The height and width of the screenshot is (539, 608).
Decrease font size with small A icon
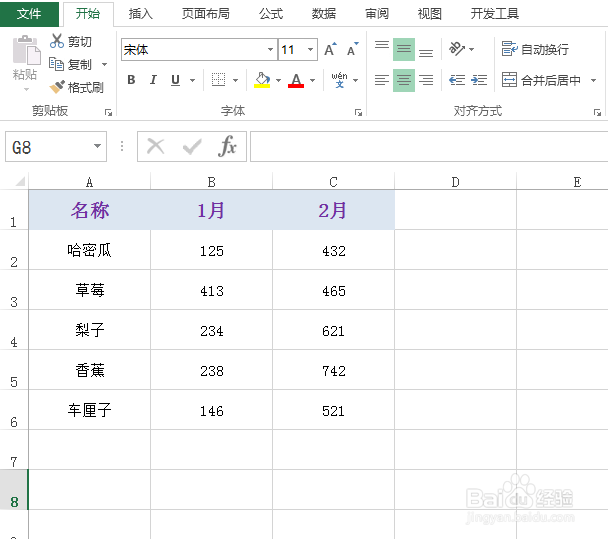tap(352, 50)
